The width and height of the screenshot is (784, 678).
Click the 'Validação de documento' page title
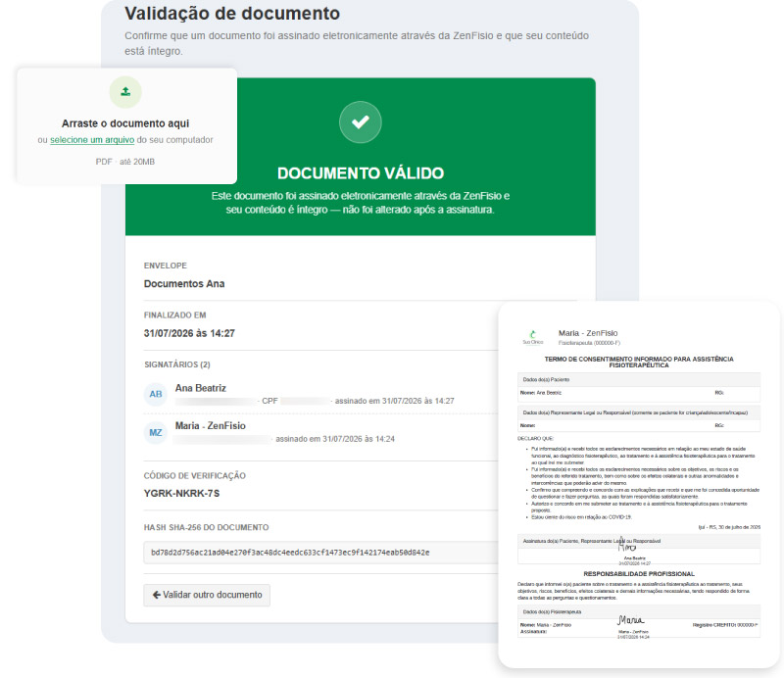(232, 14)
